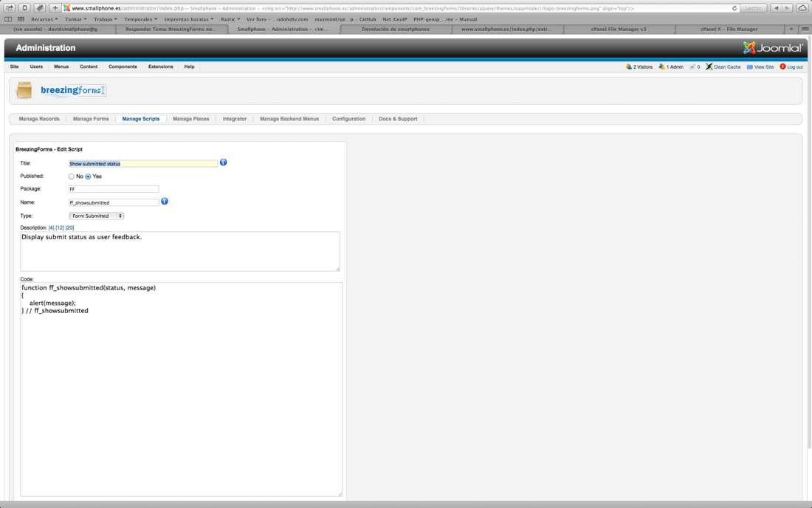Expand the Imprentas baratas bookmarks folder

point(189,19)
